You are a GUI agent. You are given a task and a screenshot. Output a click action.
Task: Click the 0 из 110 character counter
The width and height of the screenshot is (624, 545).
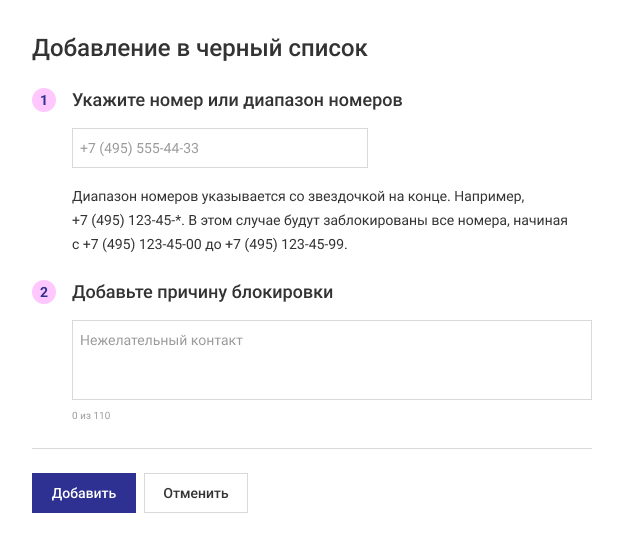[91, 415]
